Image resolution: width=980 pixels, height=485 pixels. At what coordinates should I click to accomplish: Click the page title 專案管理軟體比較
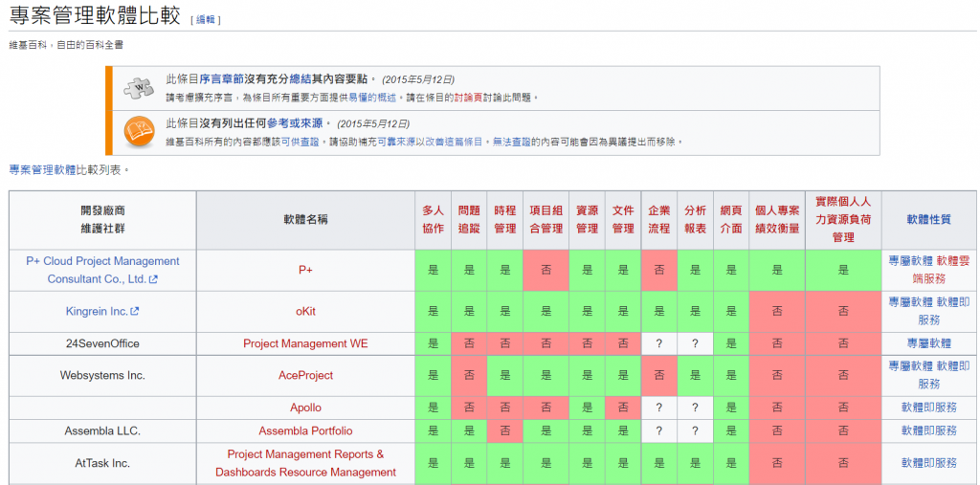[95, 15]
